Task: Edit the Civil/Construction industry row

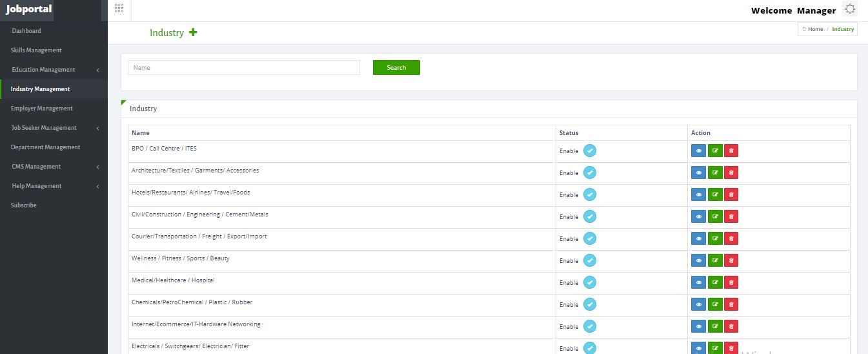Action: pos(715,216)
